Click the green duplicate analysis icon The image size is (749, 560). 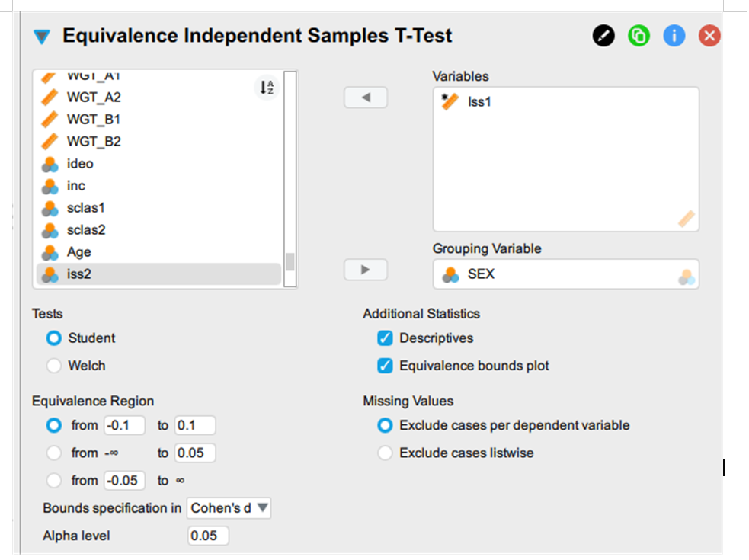click(639, 36)
